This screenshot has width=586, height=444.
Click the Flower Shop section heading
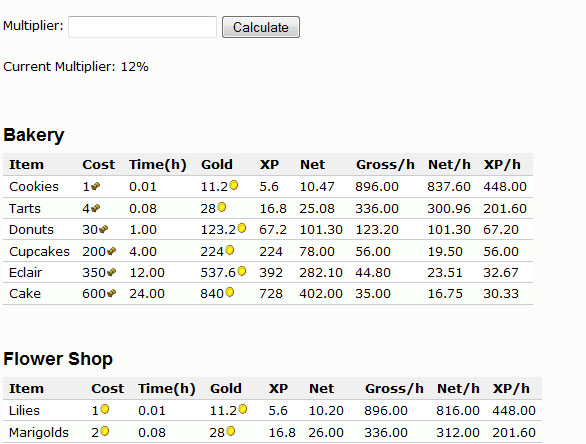click(58, 359)
